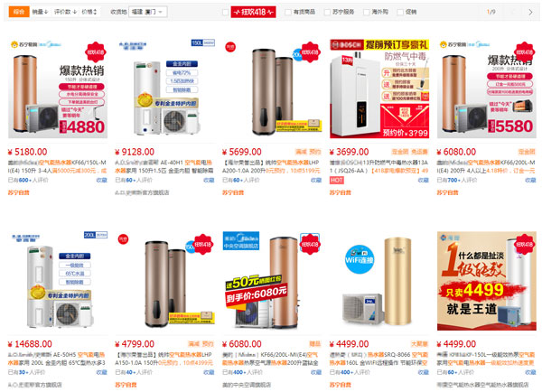
Task: Sort by 销量 with the down arrow
Action: click(x=40, y=12)
